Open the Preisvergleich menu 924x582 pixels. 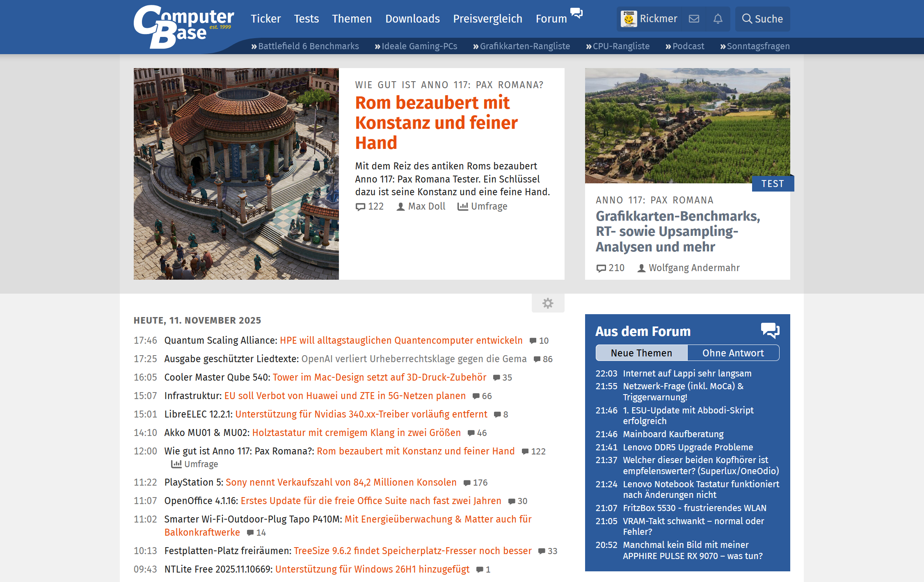tap(487, 19)
